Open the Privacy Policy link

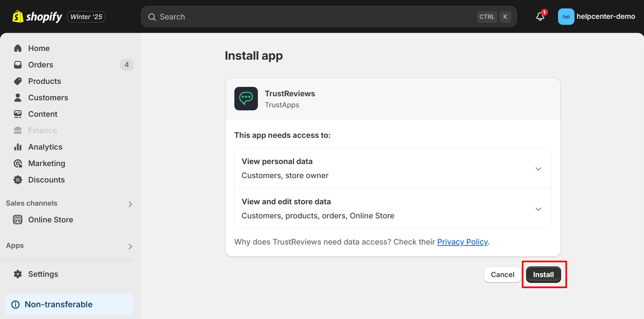pyautogui.click(x=462, y=242)
